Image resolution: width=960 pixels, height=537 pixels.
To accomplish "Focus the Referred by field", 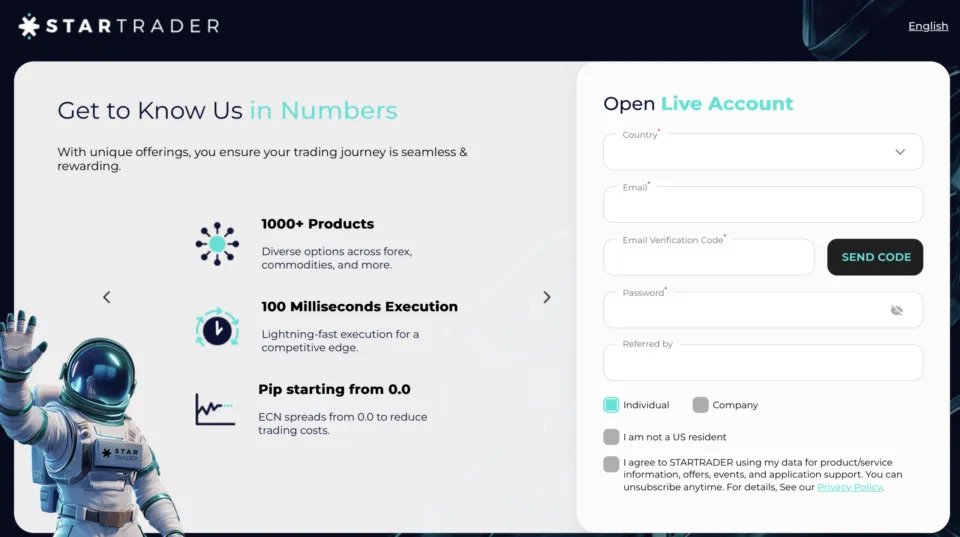I will coord(762,362).
